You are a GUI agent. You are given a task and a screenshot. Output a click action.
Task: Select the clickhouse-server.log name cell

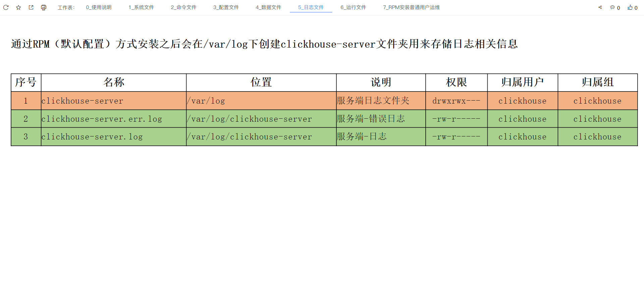coord(114,136)
